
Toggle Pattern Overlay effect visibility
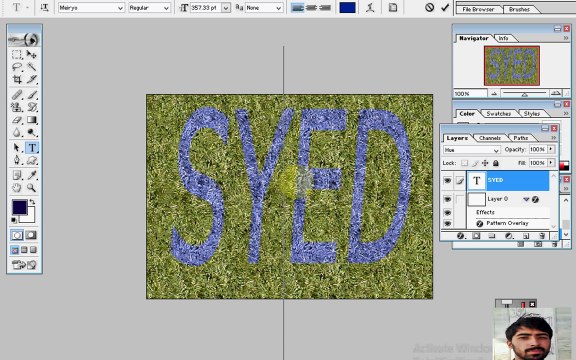[x=447, y=223]
